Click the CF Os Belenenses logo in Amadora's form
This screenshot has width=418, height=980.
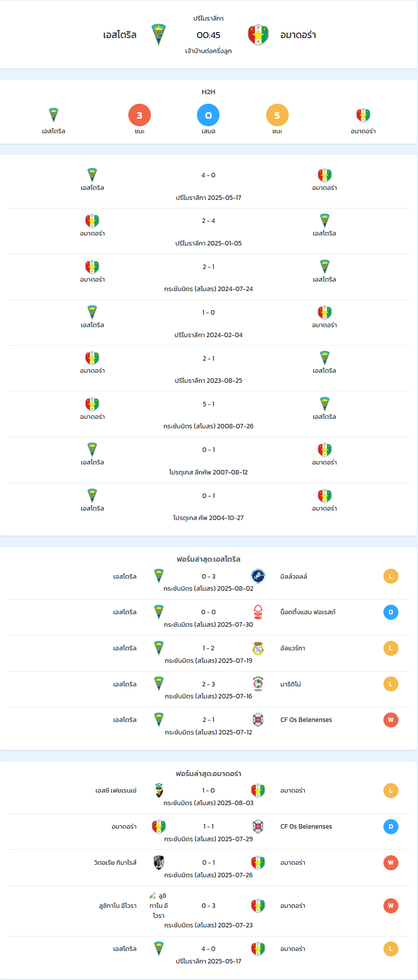click(x=258, y=826)
